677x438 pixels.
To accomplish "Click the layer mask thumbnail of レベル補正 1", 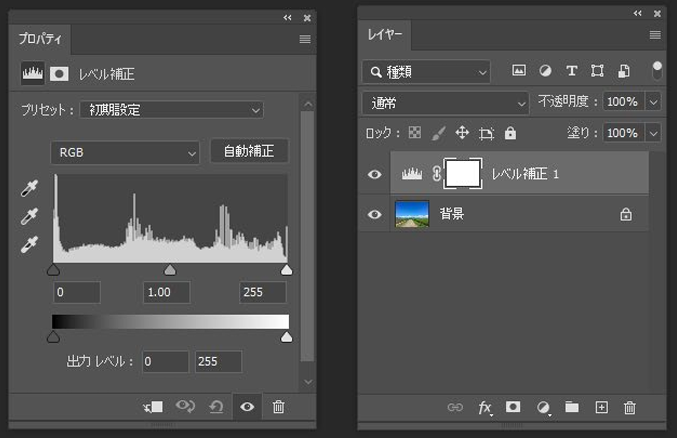I will pos(463,174).
